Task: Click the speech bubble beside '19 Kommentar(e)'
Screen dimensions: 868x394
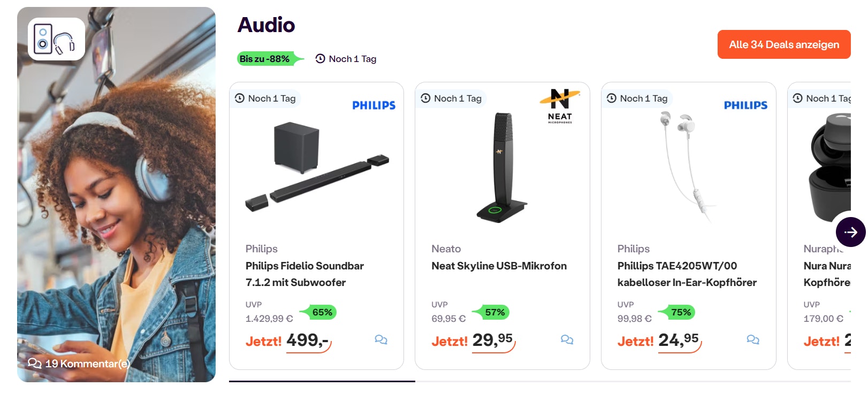Action: click(35, 363)
